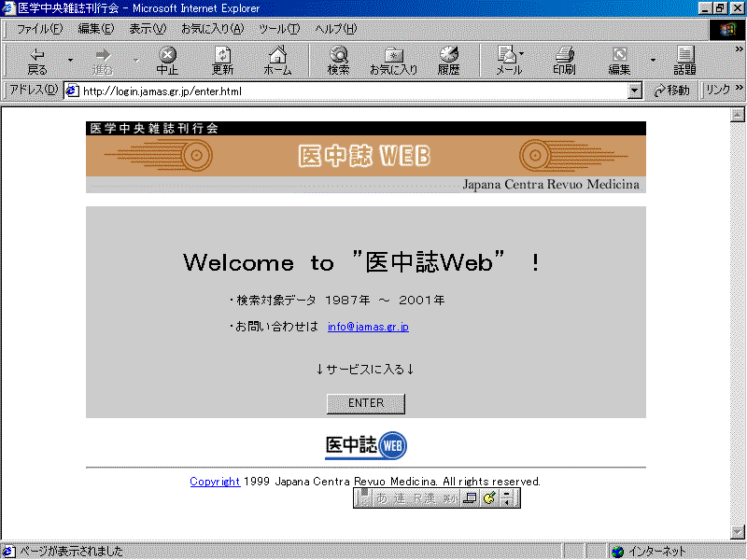Click the 医中誌 WEB header banner

click(x=366, y=156)
